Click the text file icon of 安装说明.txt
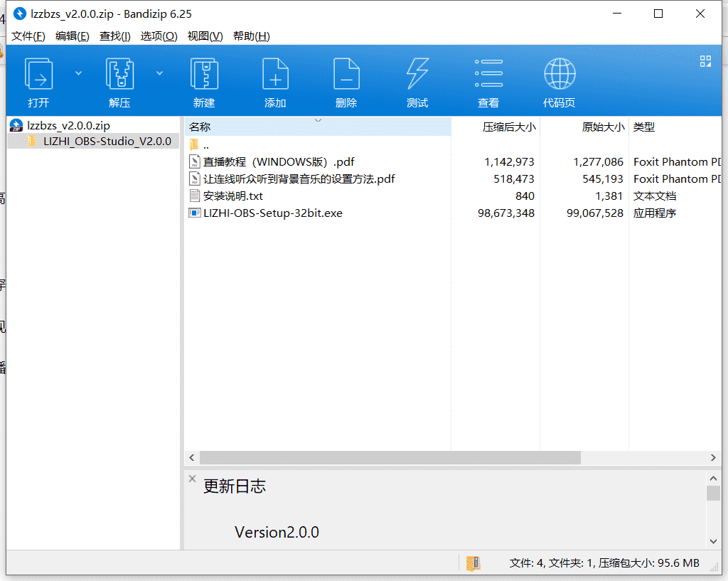The height and width of the screenshot is (581, 728). 195,196
